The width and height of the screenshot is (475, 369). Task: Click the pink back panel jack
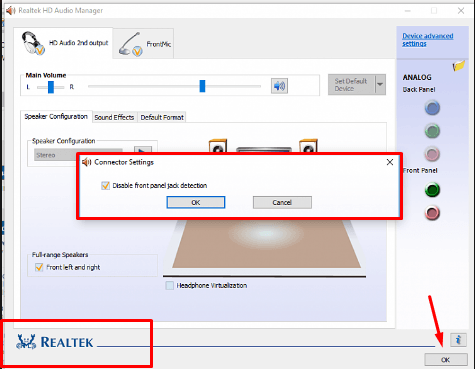pos(432,154)
